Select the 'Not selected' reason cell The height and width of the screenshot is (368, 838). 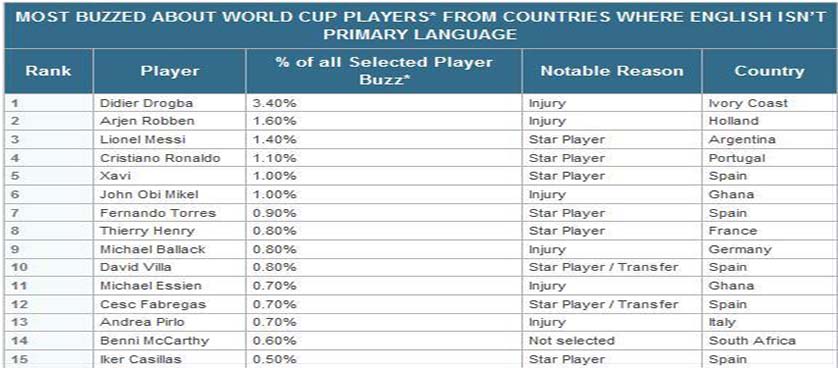coord(611,341)
